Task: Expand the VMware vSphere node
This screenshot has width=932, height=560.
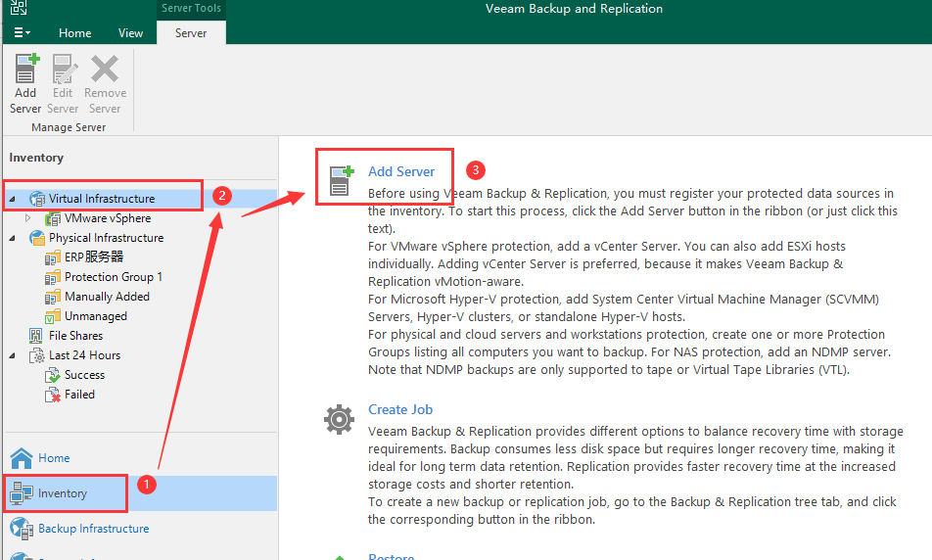Action: pyautogui.click(x=28, y=218)
